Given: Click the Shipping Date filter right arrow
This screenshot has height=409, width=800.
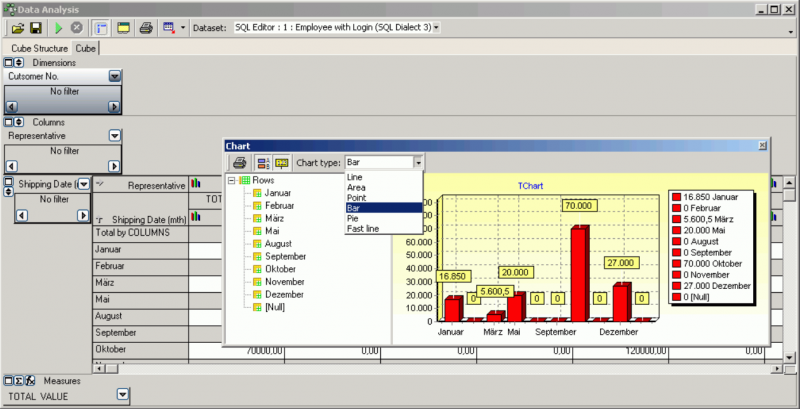Looking at the screenshot, I should [83, 216].
